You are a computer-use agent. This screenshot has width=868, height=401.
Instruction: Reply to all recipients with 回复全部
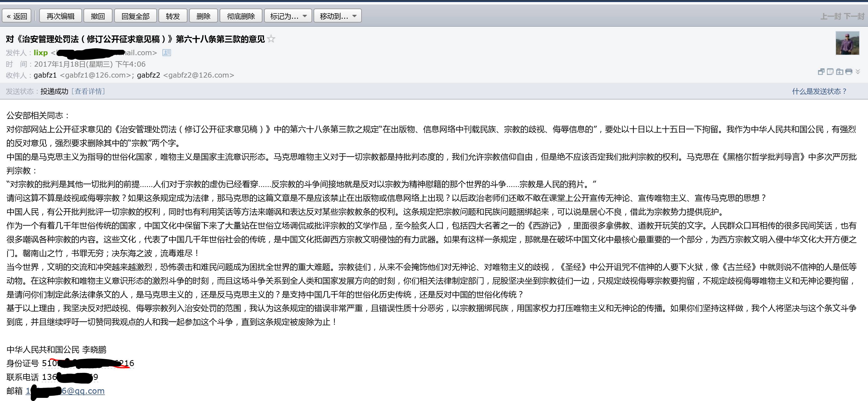point(135,15)
